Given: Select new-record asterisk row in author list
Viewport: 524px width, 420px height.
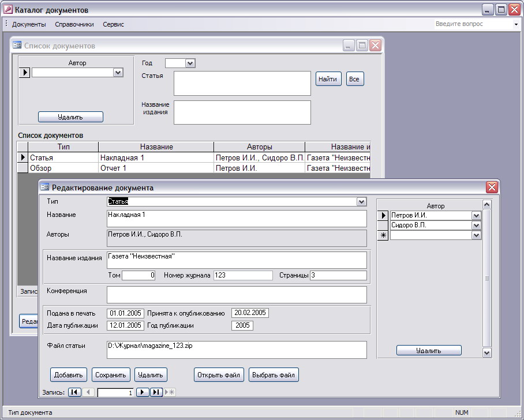Looking at the screenshot, I should [x=383, y=235].
